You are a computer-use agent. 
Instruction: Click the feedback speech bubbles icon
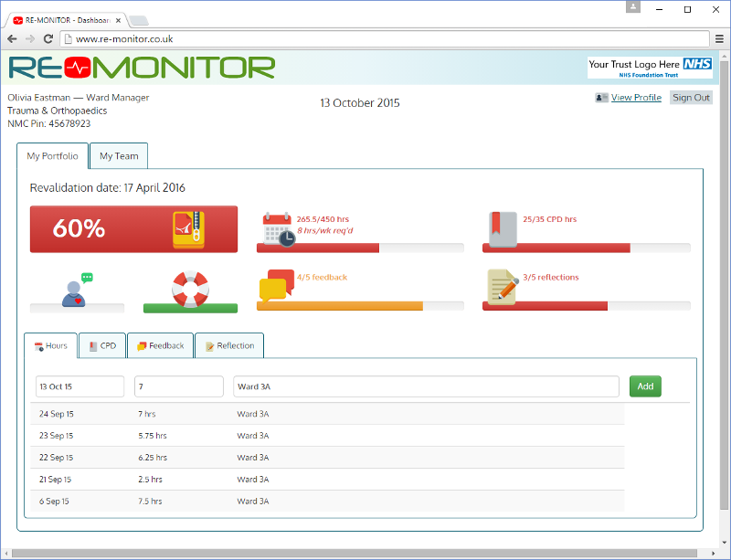tap(277, 285)
